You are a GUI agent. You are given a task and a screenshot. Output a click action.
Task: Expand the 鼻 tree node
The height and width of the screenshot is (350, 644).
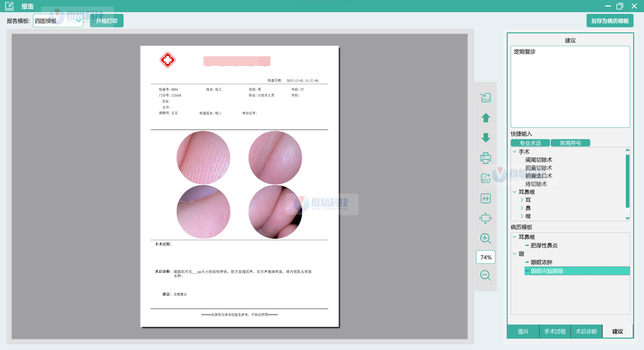coord(522,208)
